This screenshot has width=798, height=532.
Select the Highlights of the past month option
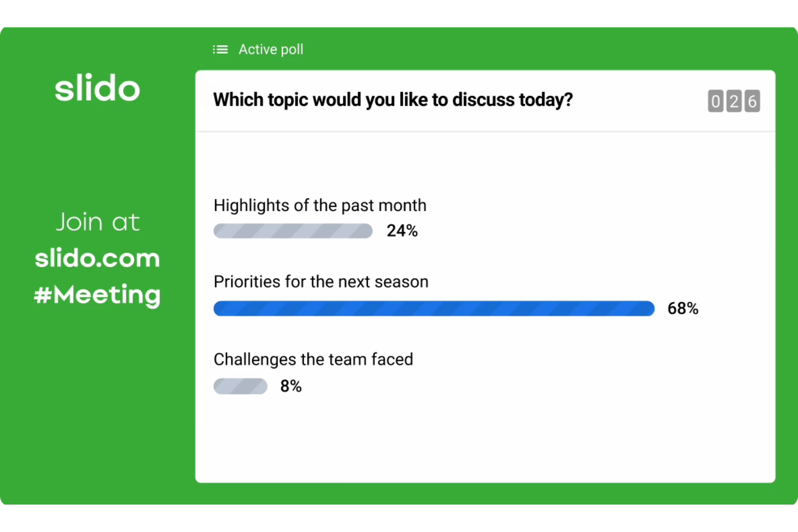320,205
